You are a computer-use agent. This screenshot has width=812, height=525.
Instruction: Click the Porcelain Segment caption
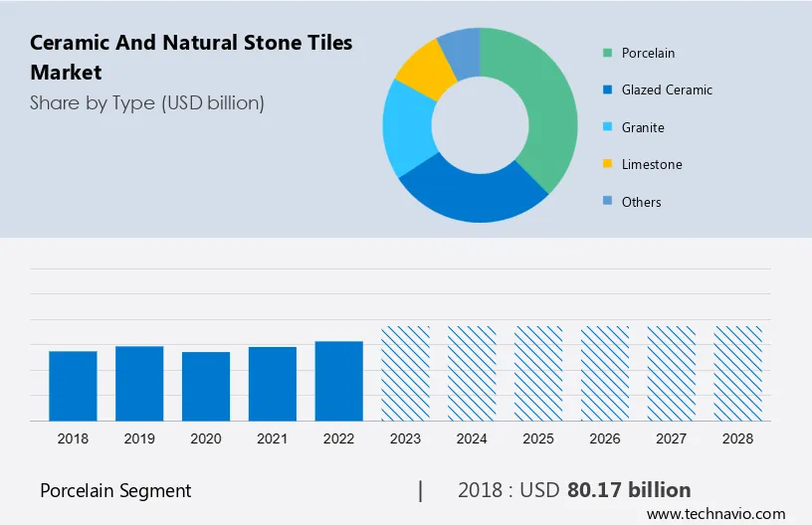point(115,490)
